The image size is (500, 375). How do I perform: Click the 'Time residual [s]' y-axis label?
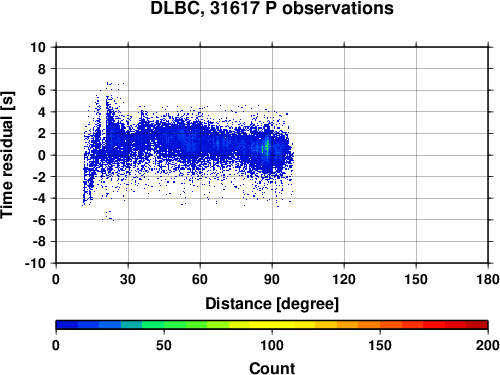pyautogui.click(x=7, y=155)
